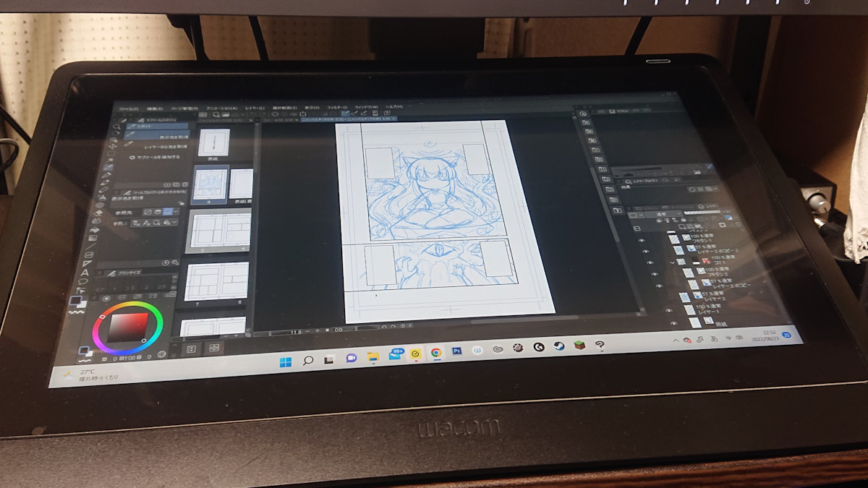Select the Frame border tool
868x488 pixels.
point(89,254)
